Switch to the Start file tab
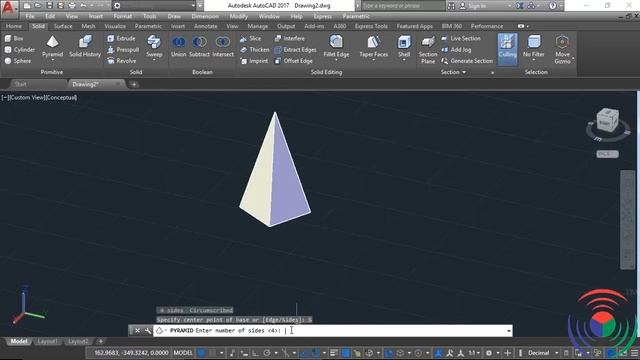This screenshot has width=640, height=360. (20, 84)
